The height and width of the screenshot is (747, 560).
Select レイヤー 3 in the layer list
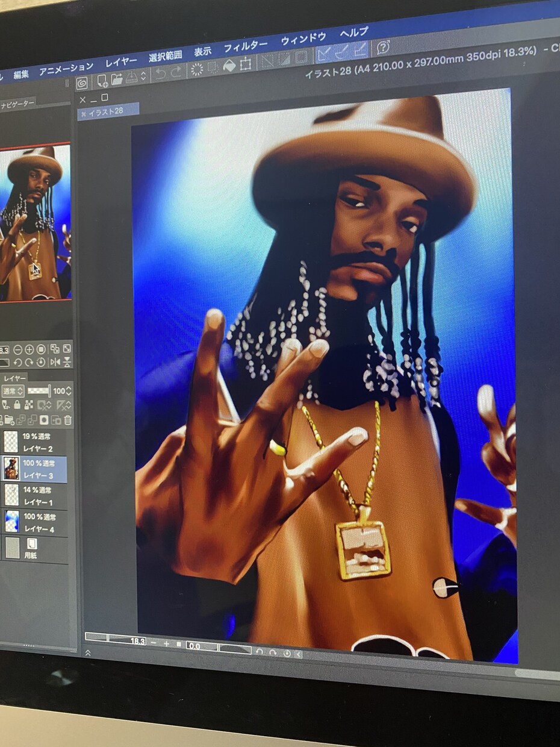point(34,469)
